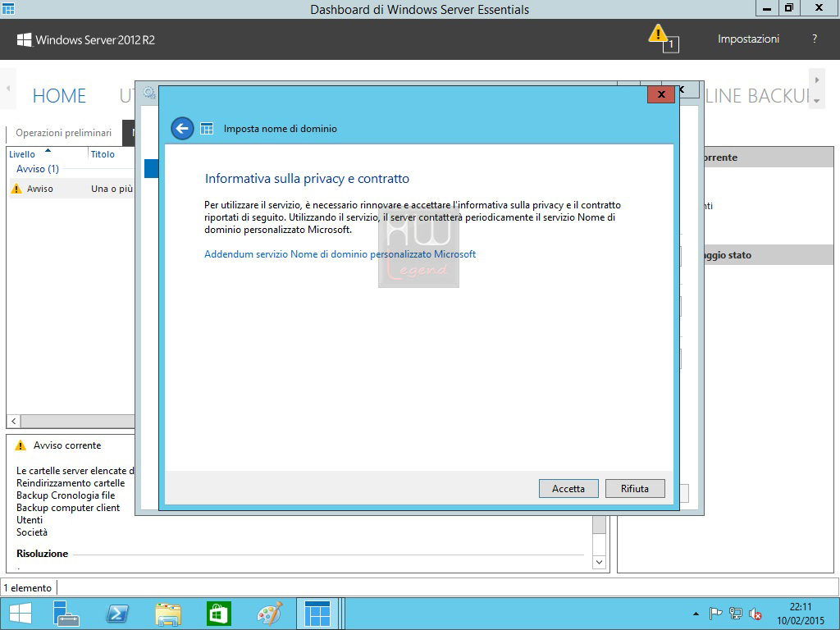
Task: Click the muted speaker tray icon
Action: click(756, 614)
